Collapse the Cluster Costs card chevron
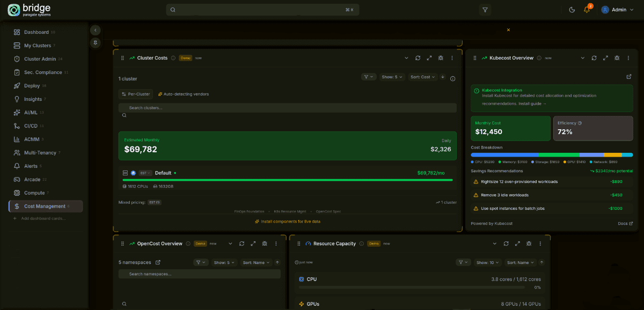Viewport: 644px width, 310px height. 406,58
